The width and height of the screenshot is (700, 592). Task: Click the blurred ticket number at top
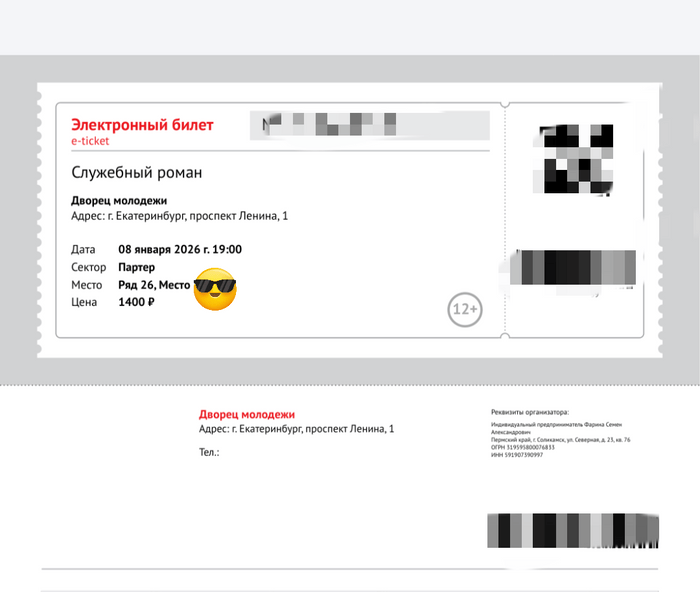click(372, 125)
